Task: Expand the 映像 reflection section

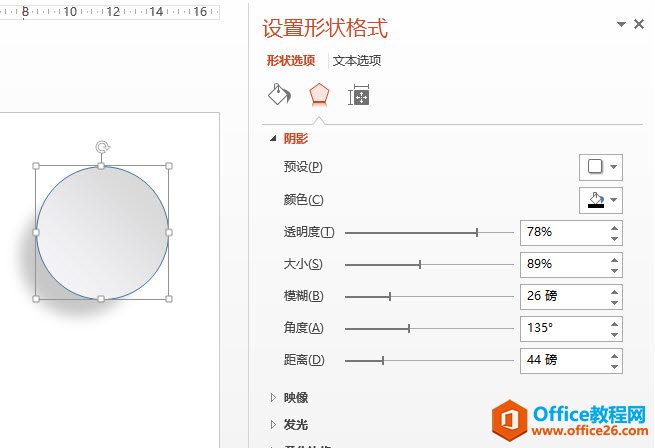Action: (x=272, y=397)
